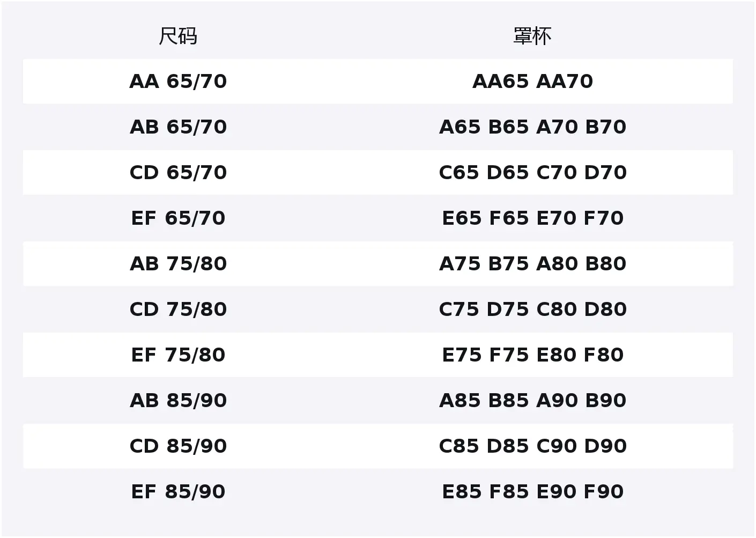Click the A75 B75 A80 B80 cell
The height and width of the screenshot is (538, 756).
pos(532,264)
